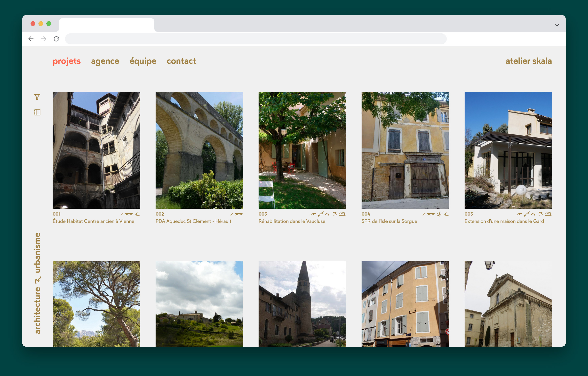The height and width of the screenshot is (376, 588).
Task: Open Étude Habitat Centre ancien à Vienne
Action: 93,221
